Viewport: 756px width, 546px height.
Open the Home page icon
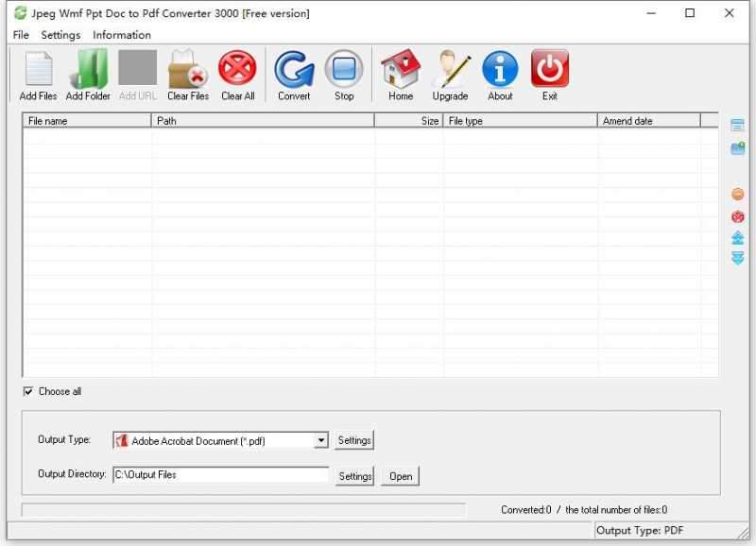click(400, 75)
